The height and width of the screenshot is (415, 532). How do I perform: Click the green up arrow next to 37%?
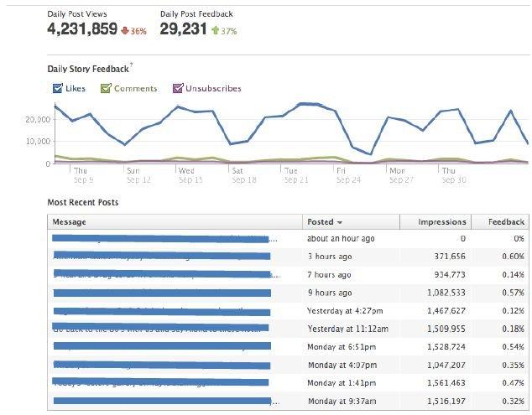(x=215, y=30)
